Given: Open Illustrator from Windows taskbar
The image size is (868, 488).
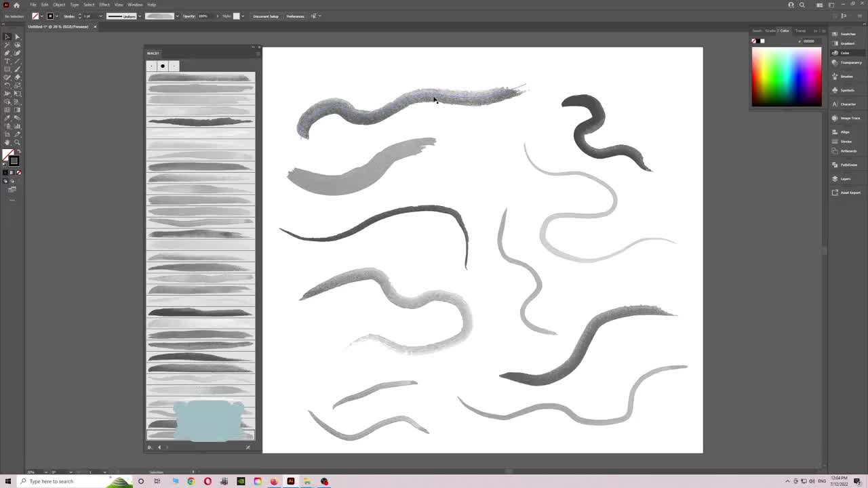Looking at the screenshot, I should [291, 481].
